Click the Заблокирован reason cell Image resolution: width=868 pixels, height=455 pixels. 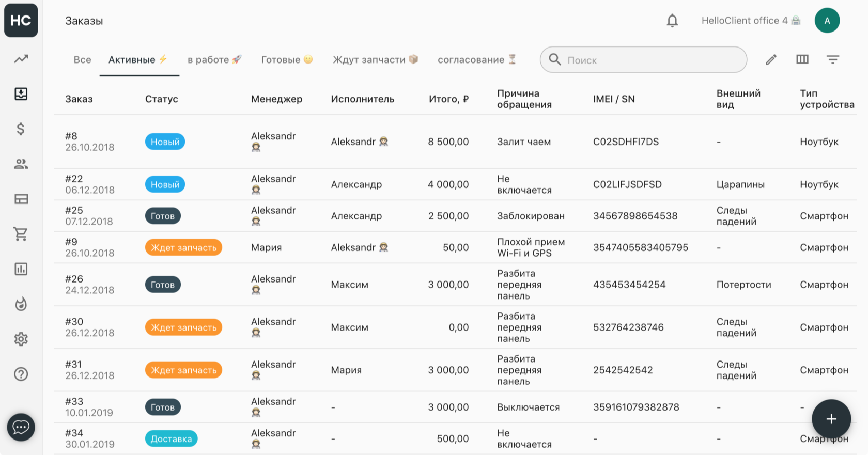pyautogui.click(x=531, y=216)
